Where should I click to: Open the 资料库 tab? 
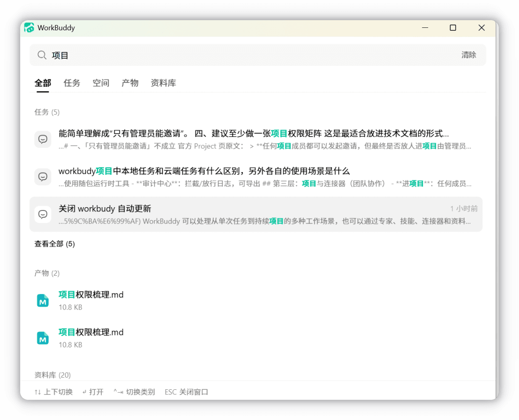click(163, 83)
